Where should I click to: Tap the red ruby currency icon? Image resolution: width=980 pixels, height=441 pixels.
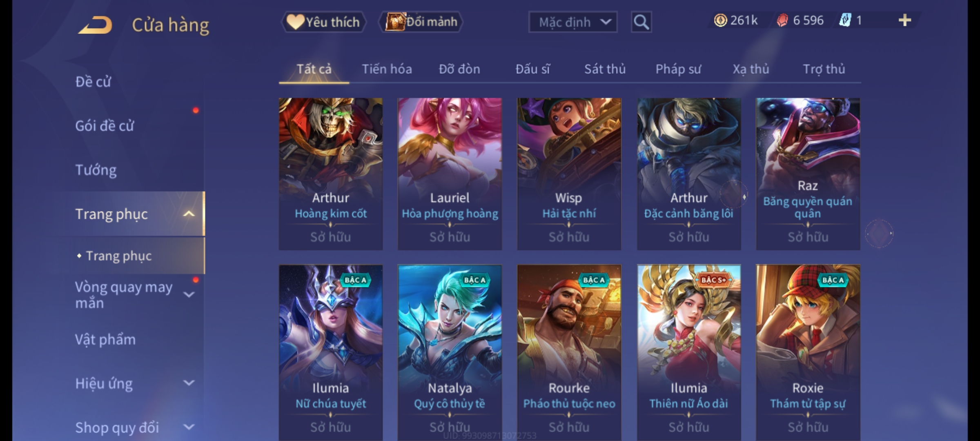click(782, 20)
